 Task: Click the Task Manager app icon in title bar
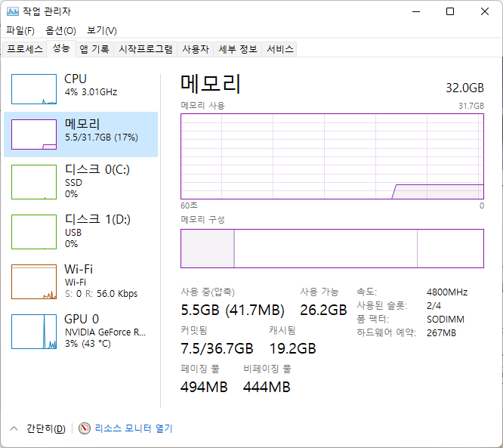12,11
